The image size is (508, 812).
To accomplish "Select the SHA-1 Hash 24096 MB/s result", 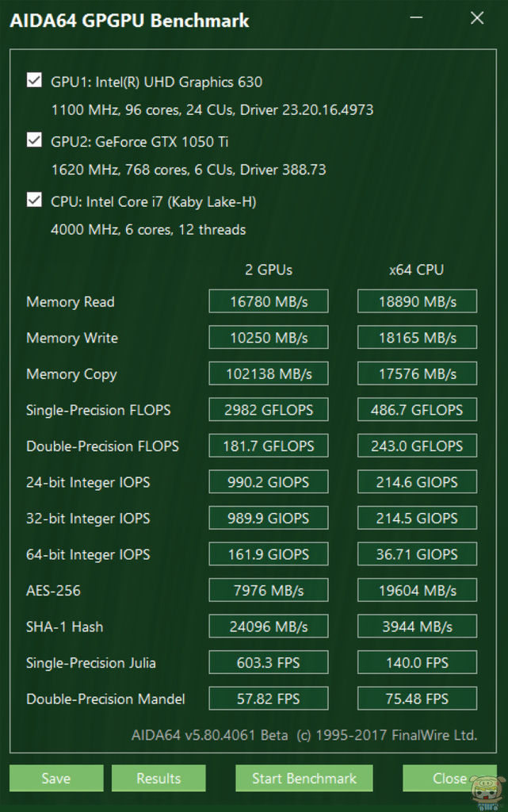I will 269,626.
